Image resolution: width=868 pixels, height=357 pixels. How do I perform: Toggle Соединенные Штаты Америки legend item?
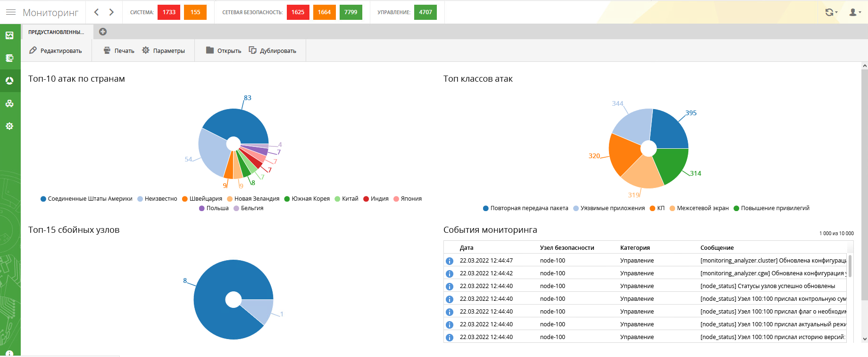(x=86, y=199)
